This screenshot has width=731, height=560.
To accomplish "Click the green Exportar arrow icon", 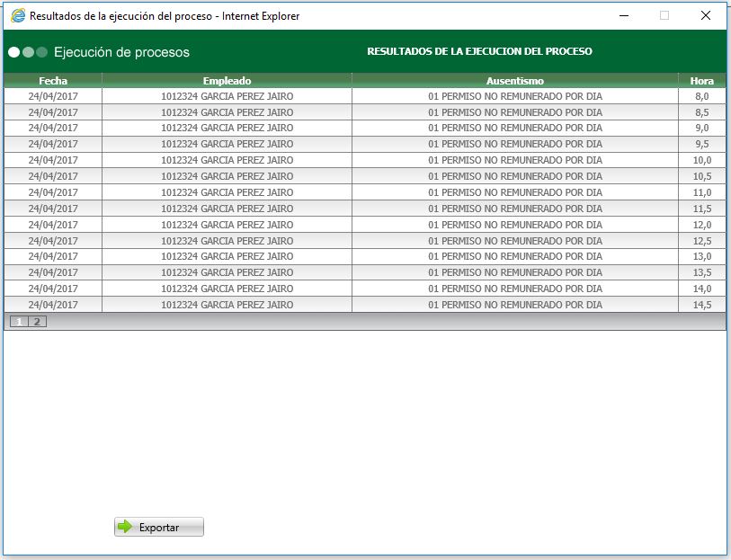I will 123,526.
